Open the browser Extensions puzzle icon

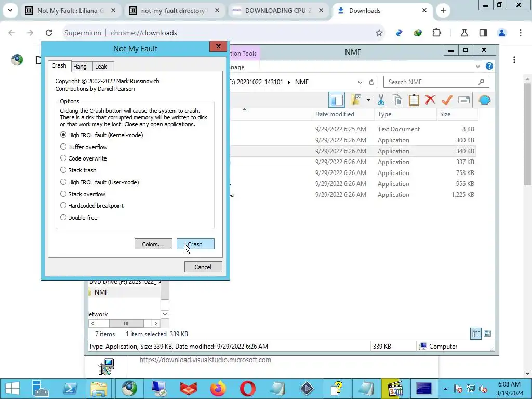[436, 33]
